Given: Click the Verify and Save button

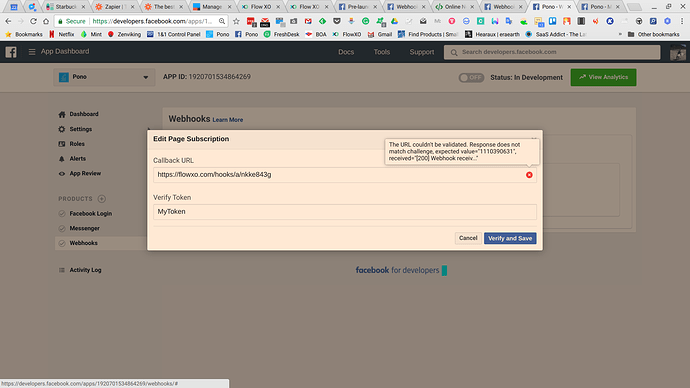Looking at the screenshot, I should [x=510, y=238].
